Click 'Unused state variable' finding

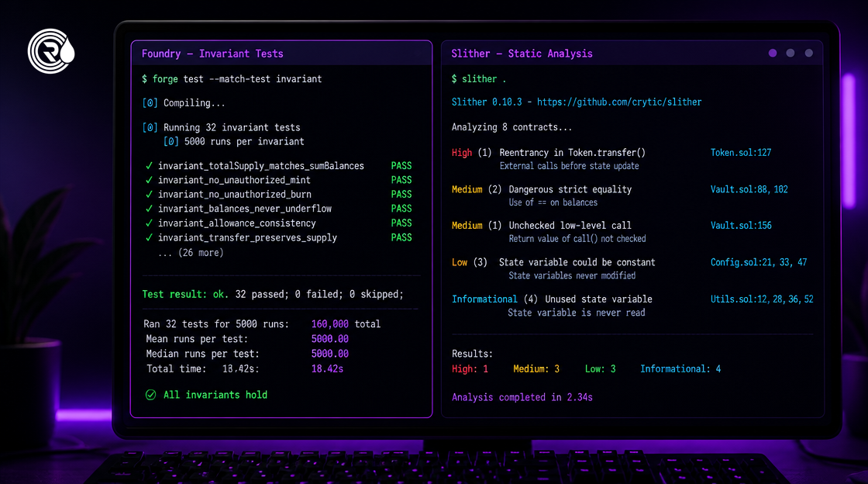598,299
